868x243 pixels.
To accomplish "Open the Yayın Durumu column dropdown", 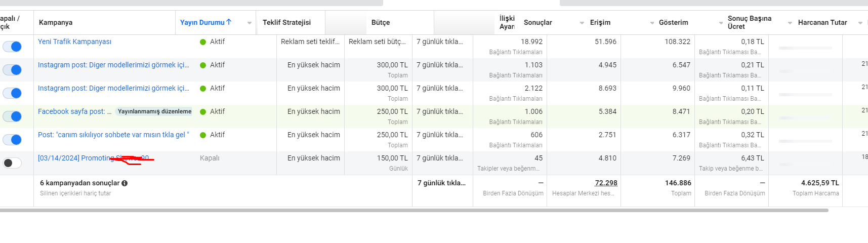I will click(x=250, y=23).
